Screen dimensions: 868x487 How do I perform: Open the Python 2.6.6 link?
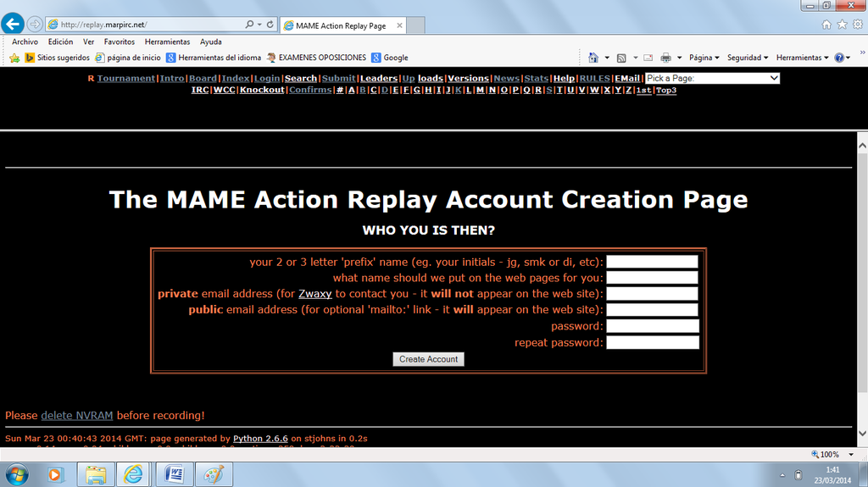click(x=260, y=439)
